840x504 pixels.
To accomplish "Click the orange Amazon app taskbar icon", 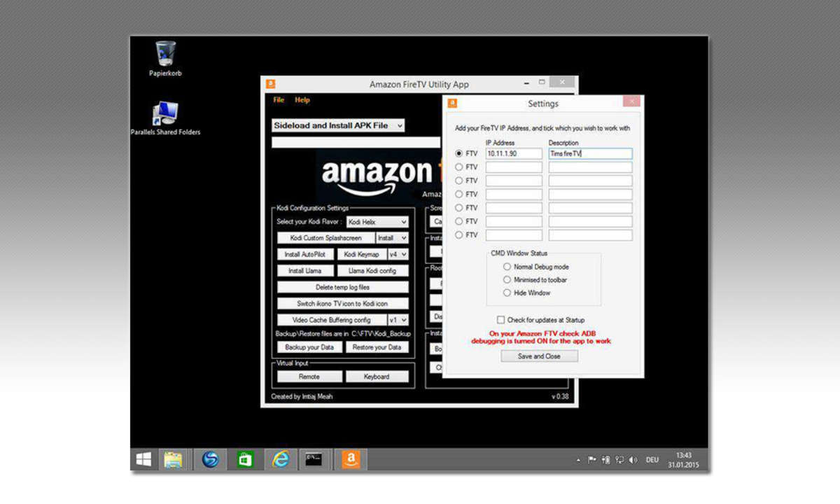I will pos(351,459).
